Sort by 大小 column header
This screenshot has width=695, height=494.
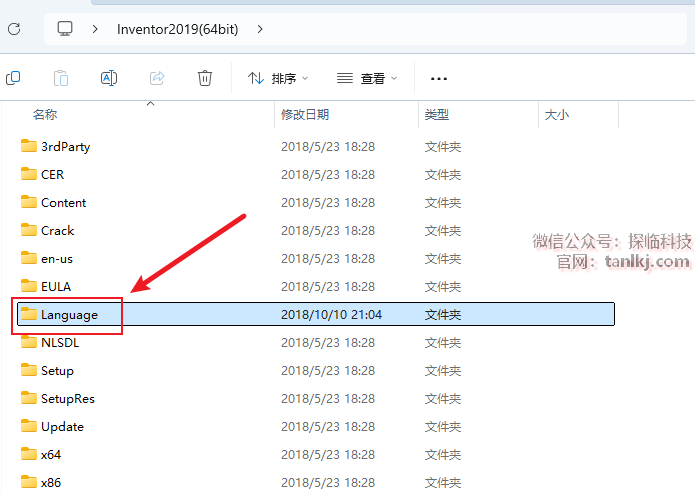(557, 115)
